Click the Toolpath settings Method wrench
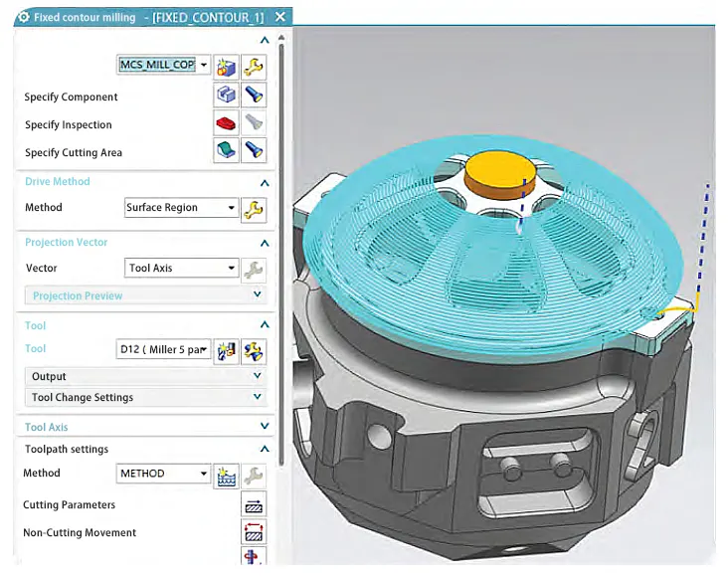This screenshot has width=728, height=576. [x=254, y=476]
